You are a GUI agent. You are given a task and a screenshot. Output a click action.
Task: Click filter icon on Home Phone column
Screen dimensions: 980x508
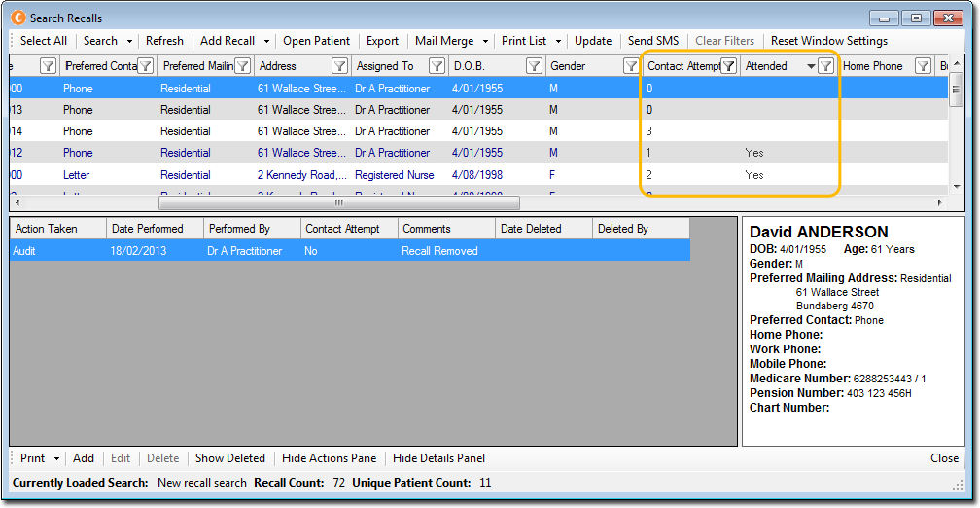click(x=923, y=66)
